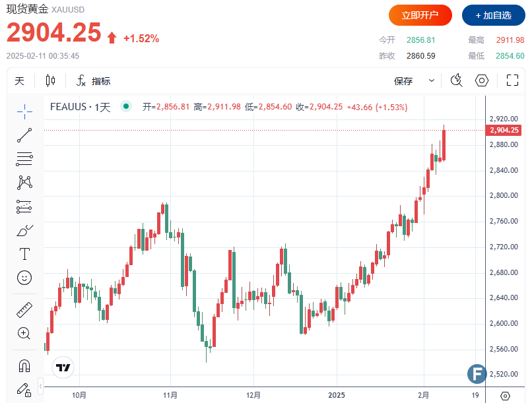The width and height of the screenshot is (532, 403).
Task: Click the zoom in tool
Action: click(24, 333)
